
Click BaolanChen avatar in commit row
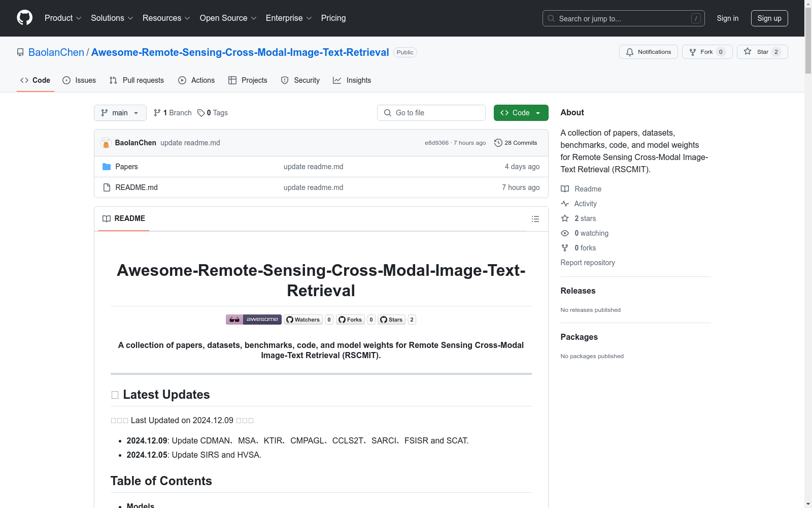point(106,143)
